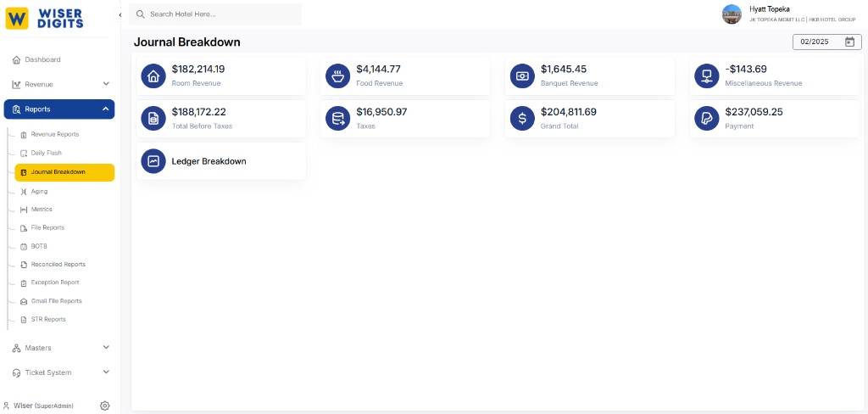The height and width of the screenshot is (414, 868).
Task: Click the Revenue Reports icon
Action: (24, 135)
